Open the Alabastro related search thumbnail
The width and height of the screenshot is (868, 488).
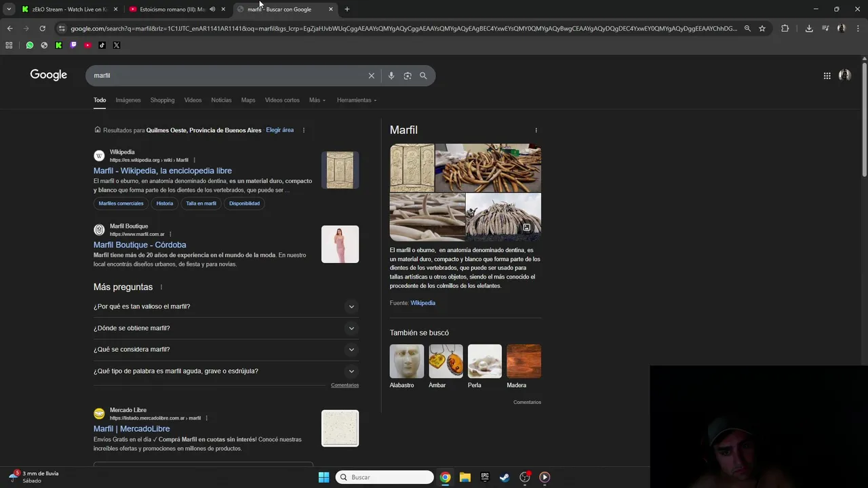(x=407, y=361)
